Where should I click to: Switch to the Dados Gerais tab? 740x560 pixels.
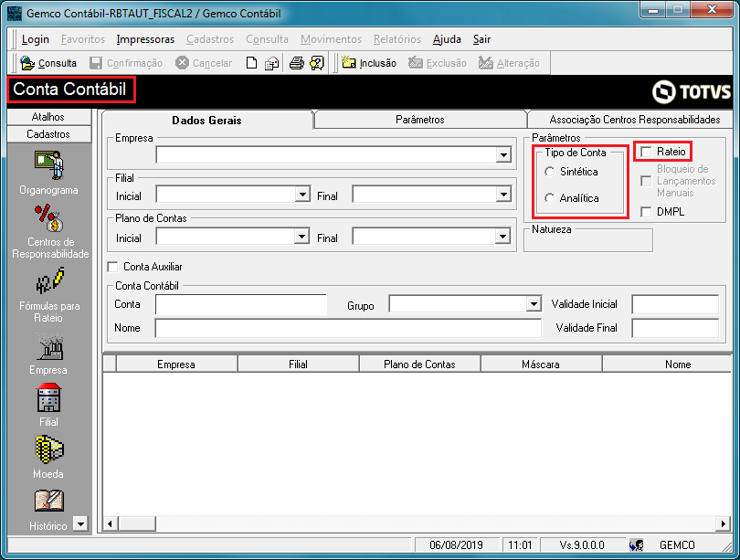coord(206,120)
